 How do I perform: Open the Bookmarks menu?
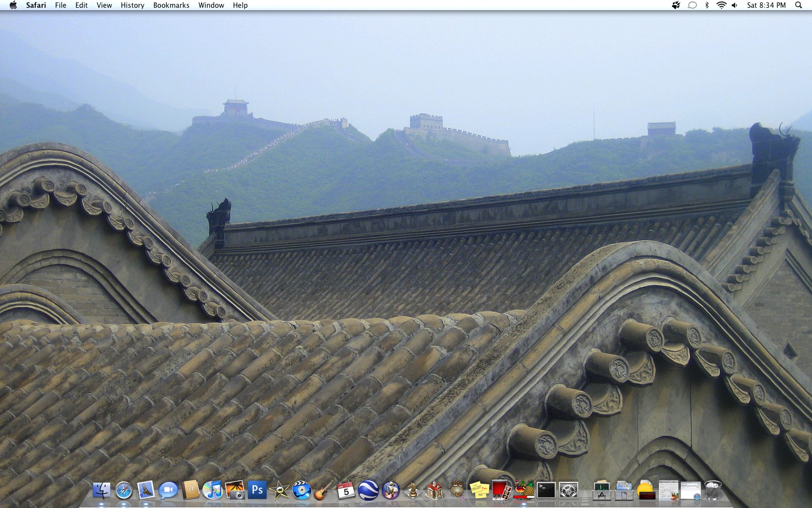point(171,5)
